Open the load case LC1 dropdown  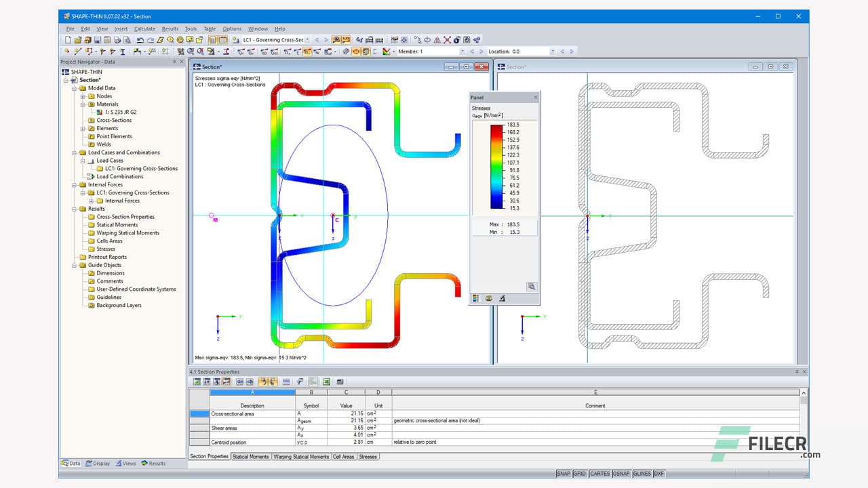pyautogui.click(x=307, y=40)
